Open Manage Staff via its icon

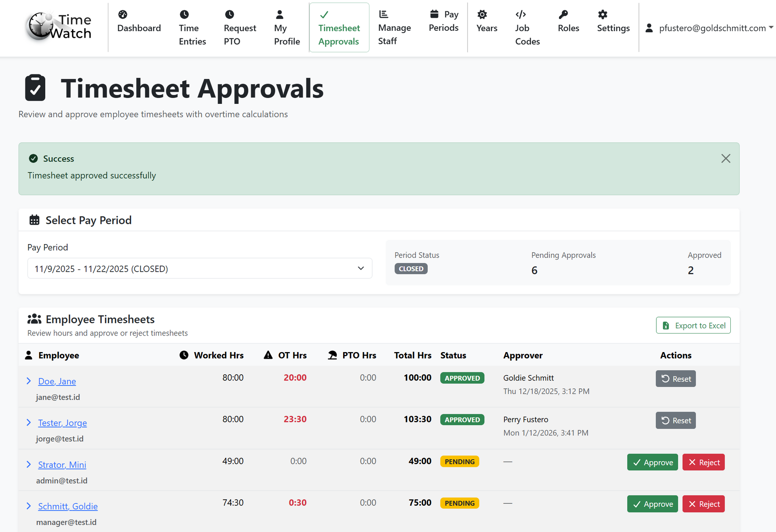pos(383,15)
